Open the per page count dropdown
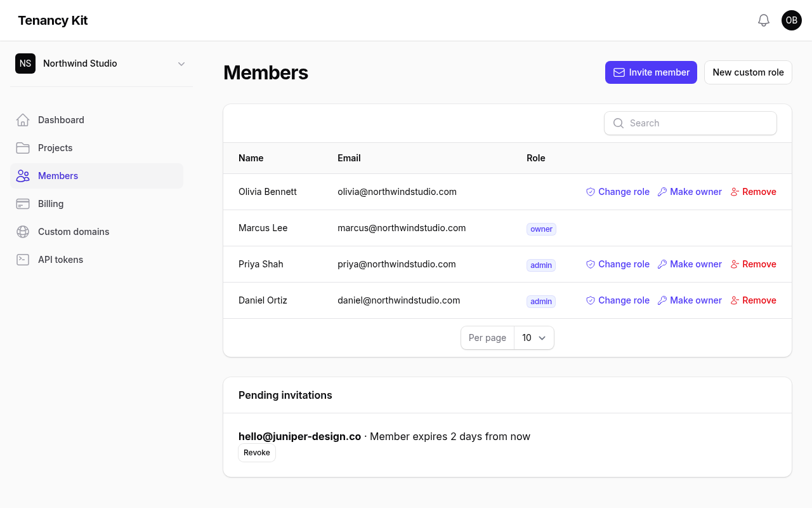Viewport: 812px width, 508px height. [534, 338]
